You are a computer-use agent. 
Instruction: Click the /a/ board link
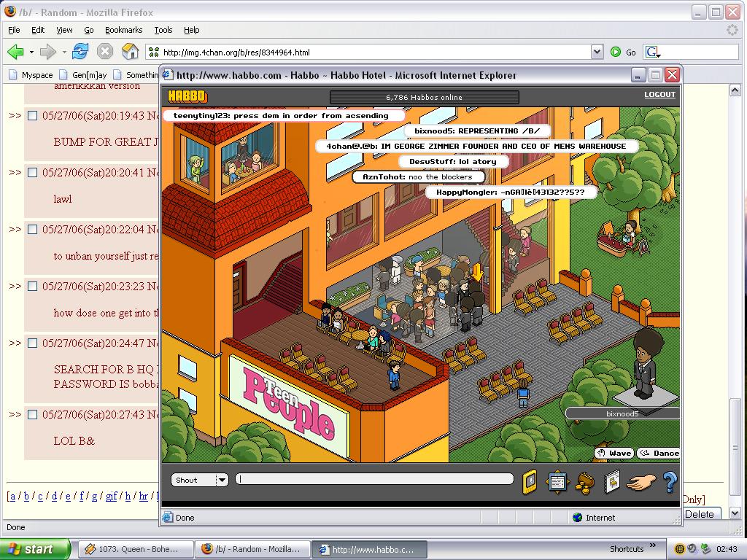(12, 496)
